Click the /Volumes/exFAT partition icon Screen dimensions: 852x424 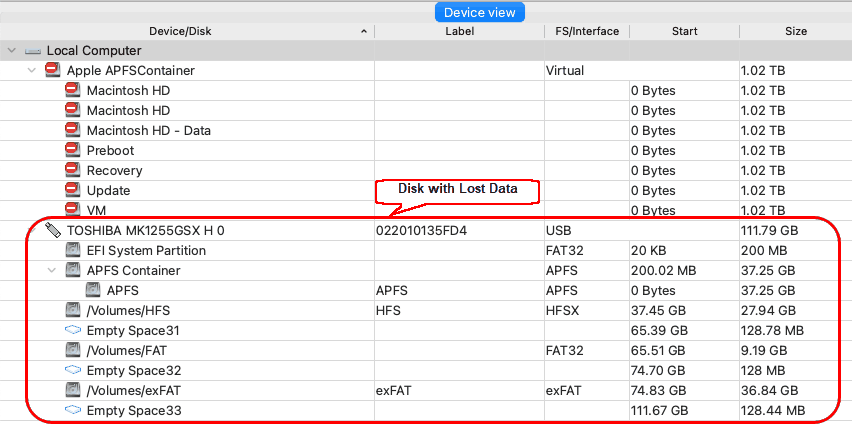click(x=72, y=390)
